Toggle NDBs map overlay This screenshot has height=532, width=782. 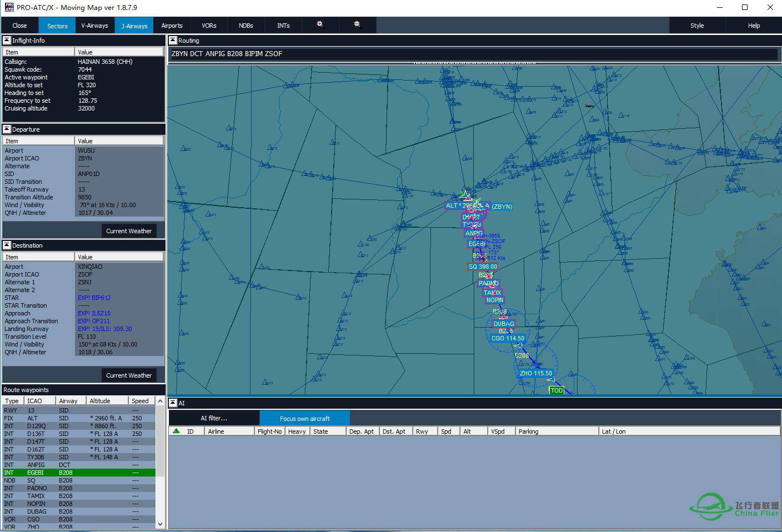pos(246,26)
